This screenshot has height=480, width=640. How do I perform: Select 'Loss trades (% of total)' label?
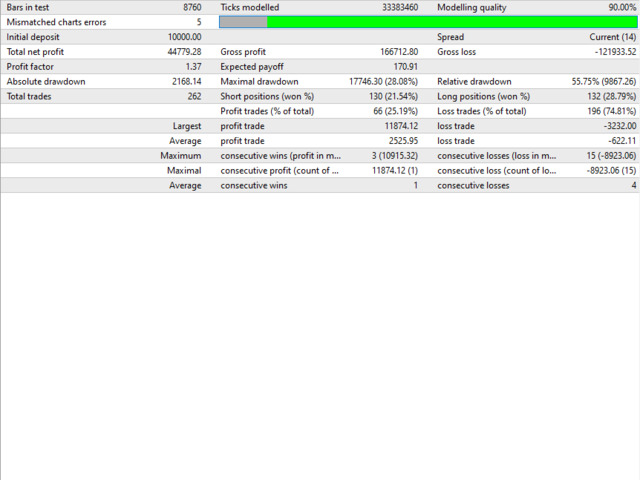coord(482,111)
